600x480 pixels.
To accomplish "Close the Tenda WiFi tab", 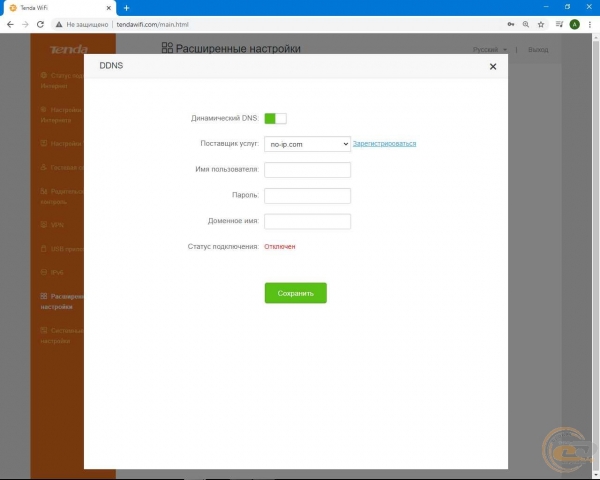I will click(x=109, y=8).
